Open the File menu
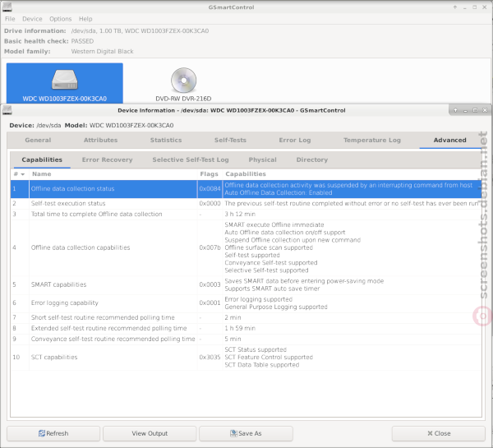 pos(10,19)
